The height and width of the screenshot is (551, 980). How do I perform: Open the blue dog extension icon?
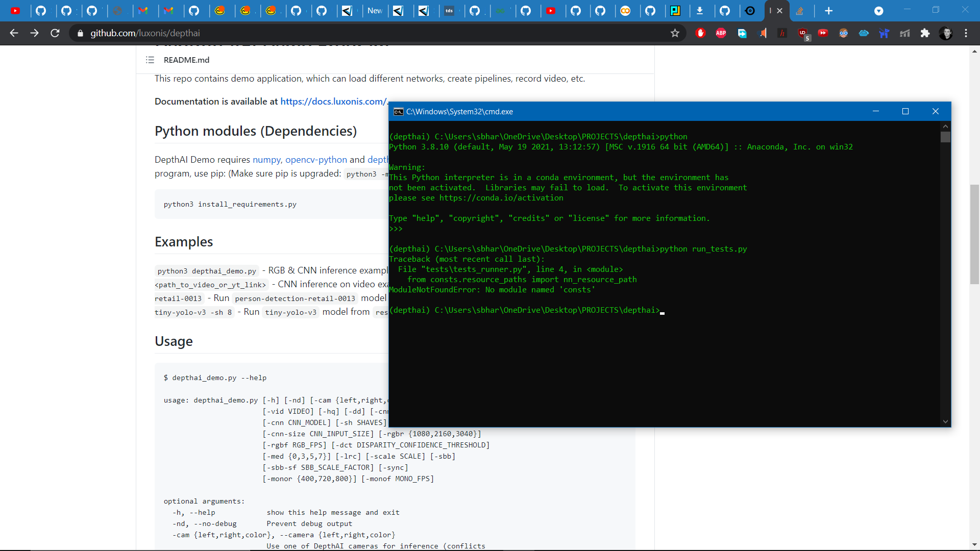[x=884, y=33]
